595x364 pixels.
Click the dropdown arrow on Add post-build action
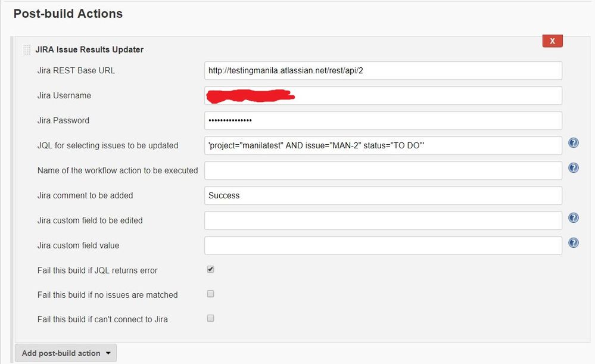point(108,353)
